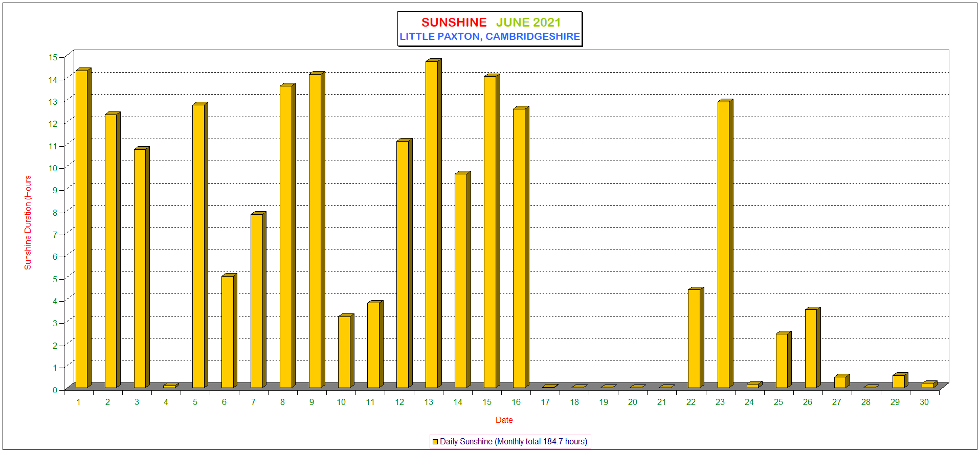Select the bar for date 26
This screenshot has height=452, width=980.
pyautogui.click(x=812, y=348)
